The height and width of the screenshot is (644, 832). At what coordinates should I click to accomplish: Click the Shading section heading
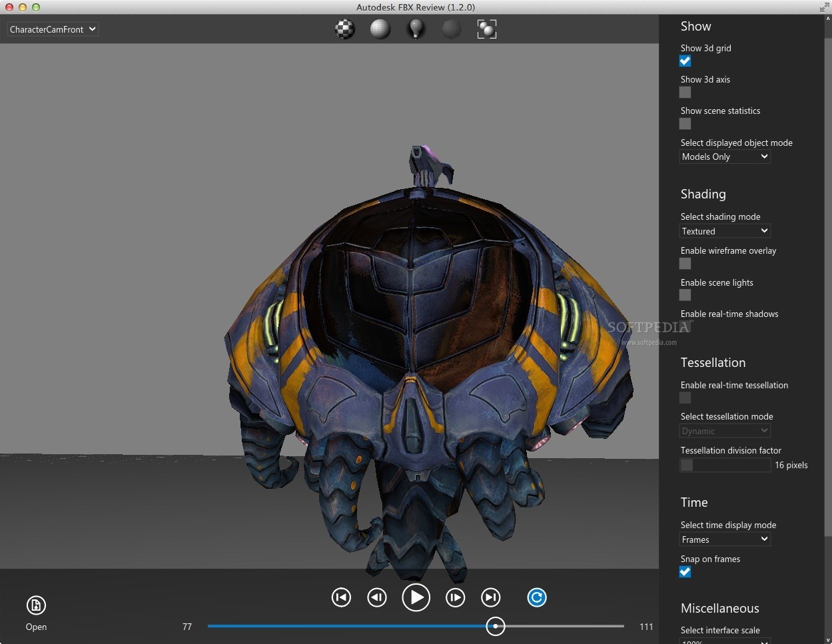point(703,194)
